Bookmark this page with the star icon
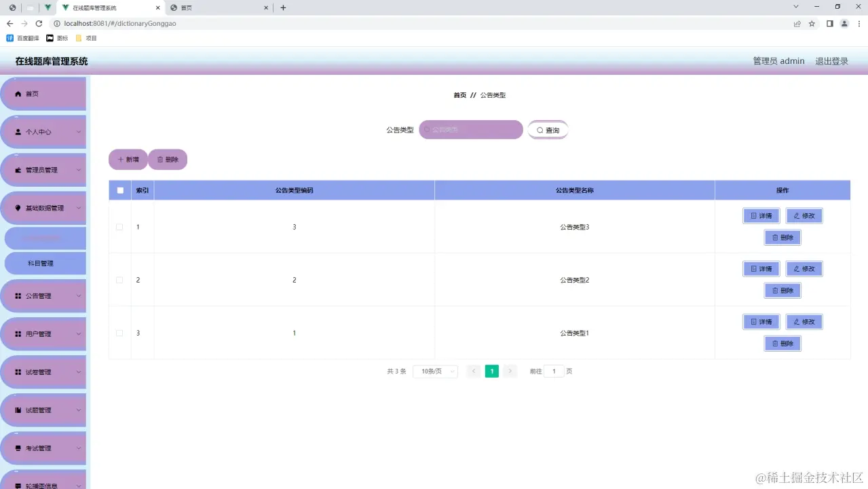Image resolution: width=868 pixels, height=489 pixels. [x=812, y=23]
